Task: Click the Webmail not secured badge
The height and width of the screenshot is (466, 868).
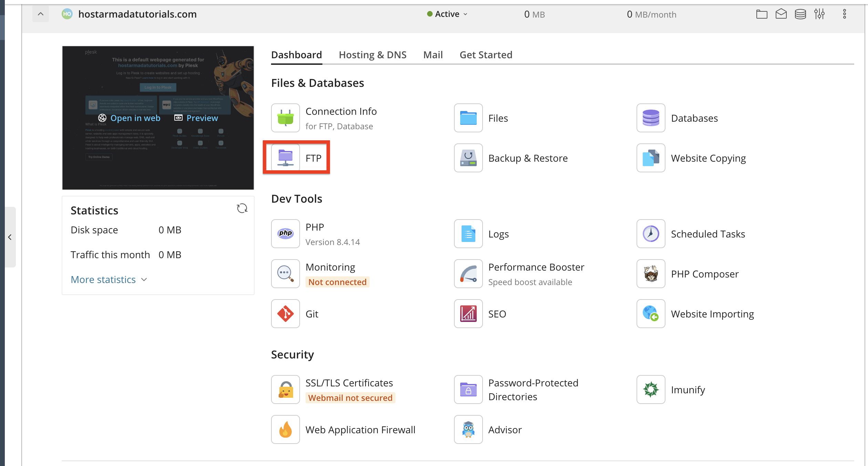Action: tap(350, 398)
